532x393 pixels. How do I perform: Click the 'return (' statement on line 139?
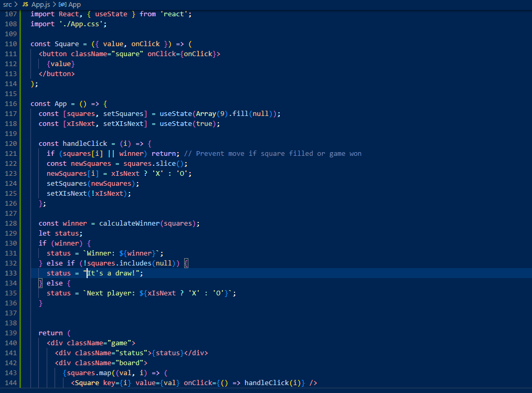(x=54, y=333)
